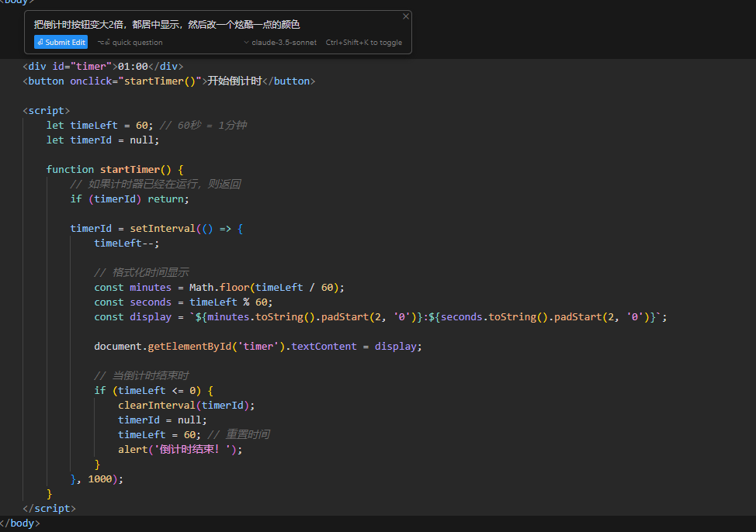Click the div id="timer" line

[103, 67]
